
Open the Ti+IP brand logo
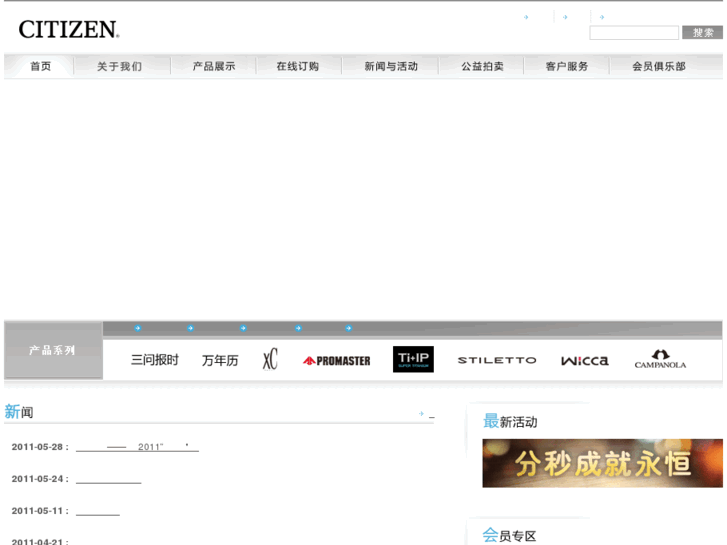click(x=413, y=359)
